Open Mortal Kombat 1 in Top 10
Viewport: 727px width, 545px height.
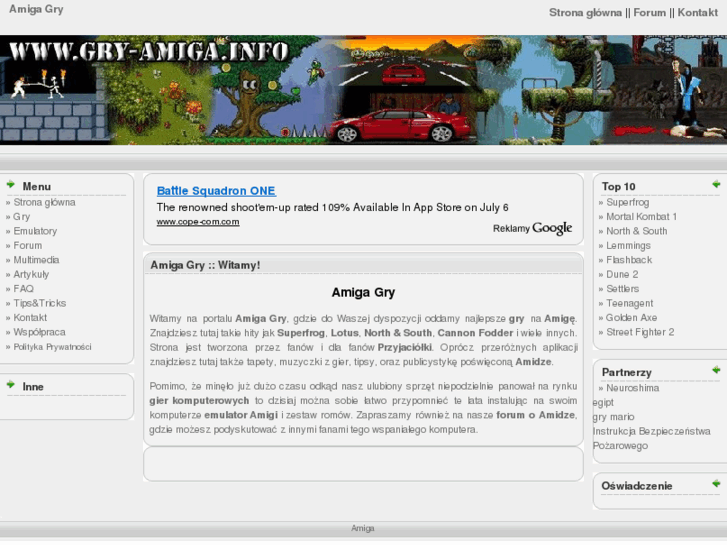(x=642, y=217)
